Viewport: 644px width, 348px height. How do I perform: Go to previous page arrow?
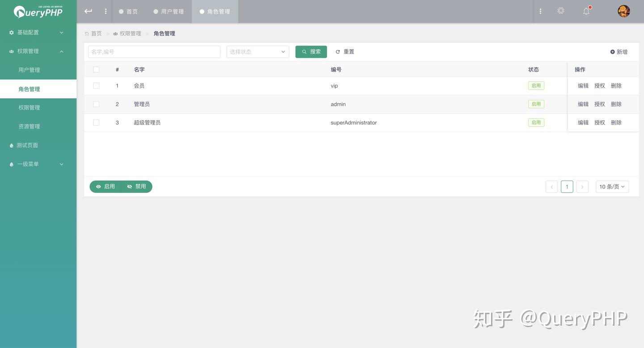click(551, 187)
